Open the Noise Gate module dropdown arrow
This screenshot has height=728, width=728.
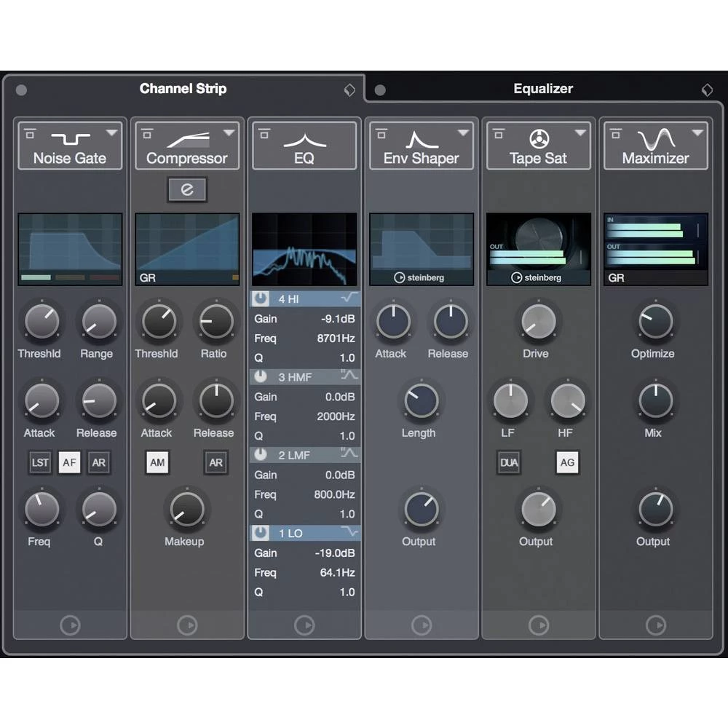tap(111, 133)
